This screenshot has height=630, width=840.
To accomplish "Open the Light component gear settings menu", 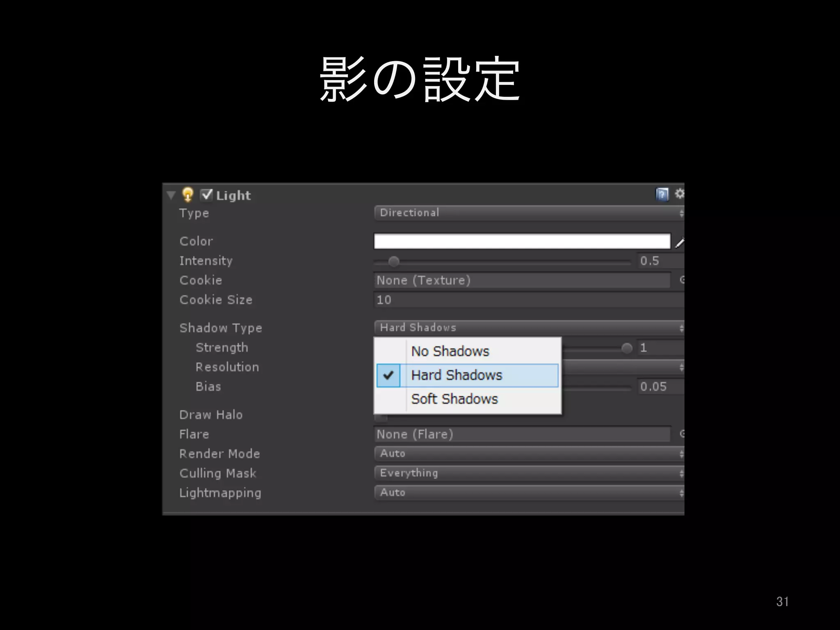I will [679, 193].
